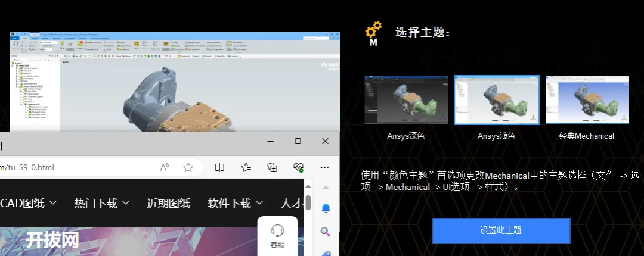
Task: Click the sidebar notification bell icon
Action: point(326,208)
